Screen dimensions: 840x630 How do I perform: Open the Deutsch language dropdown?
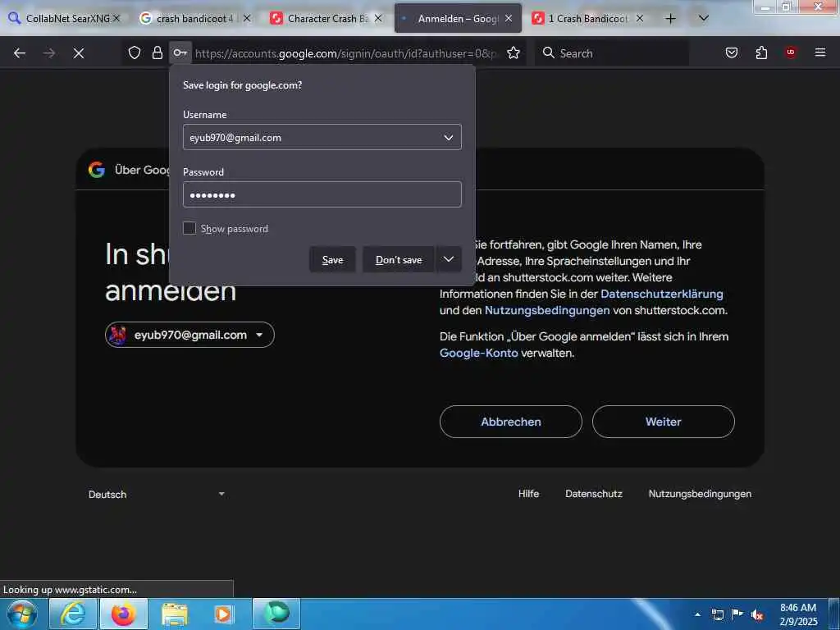tap(157, 494)
